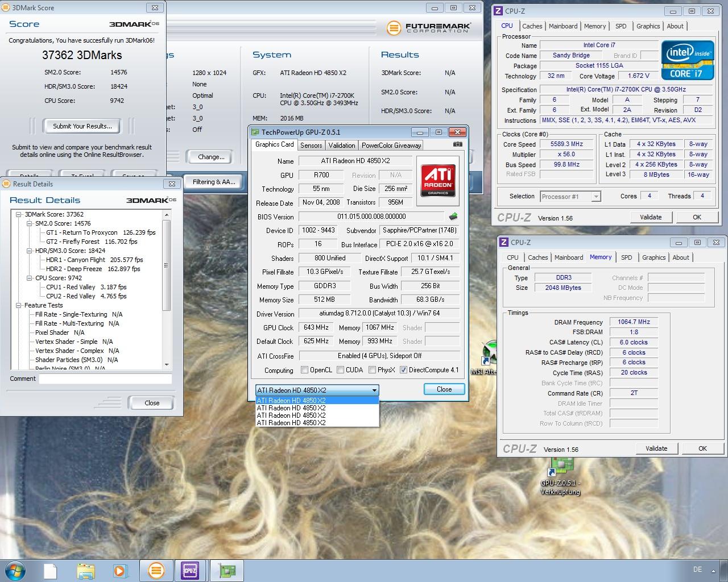
Task: Click the GPU-Z title bar icon
Action: [255, 132]
